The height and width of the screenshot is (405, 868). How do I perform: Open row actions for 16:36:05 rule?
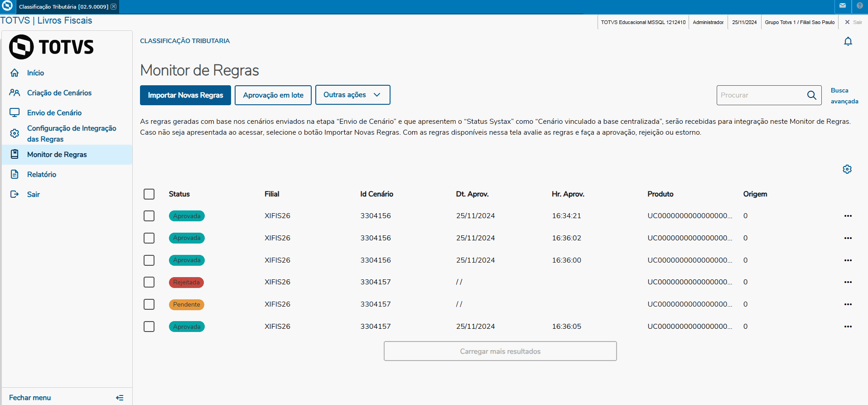[x=848, y=327]
